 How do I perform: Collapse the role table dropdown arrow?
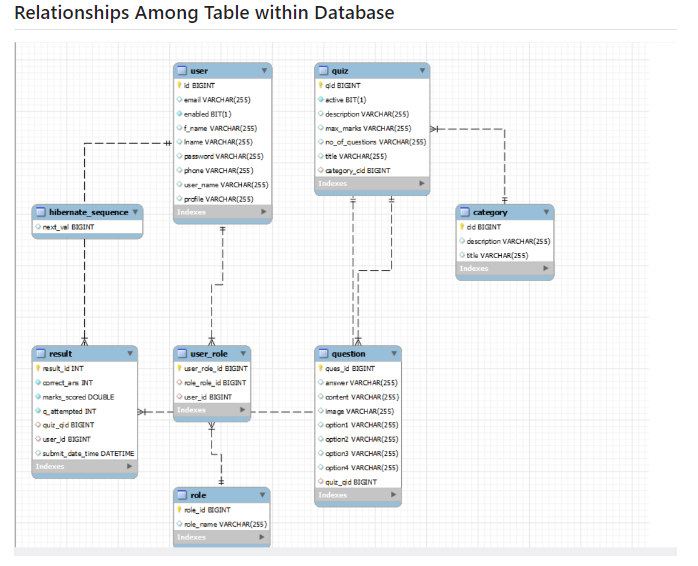tap(262, 495)
